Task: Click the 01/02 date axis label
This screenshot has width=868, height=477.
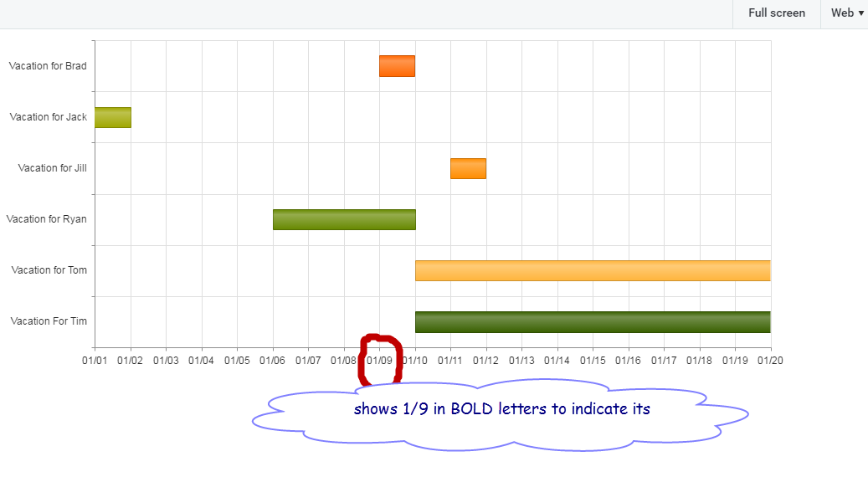Action: 130,361
